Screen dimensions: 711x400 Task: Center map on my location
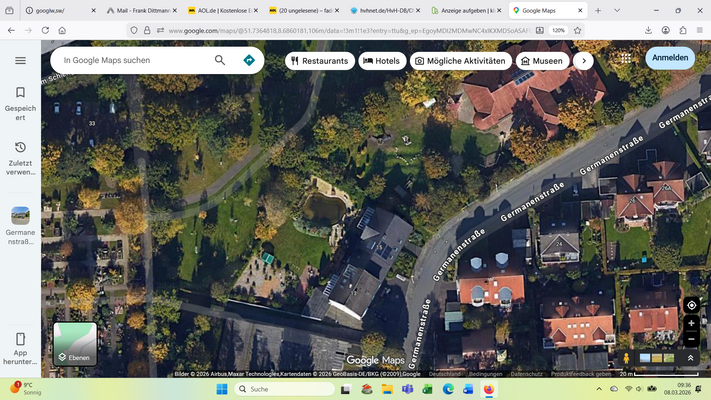[x=691, y=304]
